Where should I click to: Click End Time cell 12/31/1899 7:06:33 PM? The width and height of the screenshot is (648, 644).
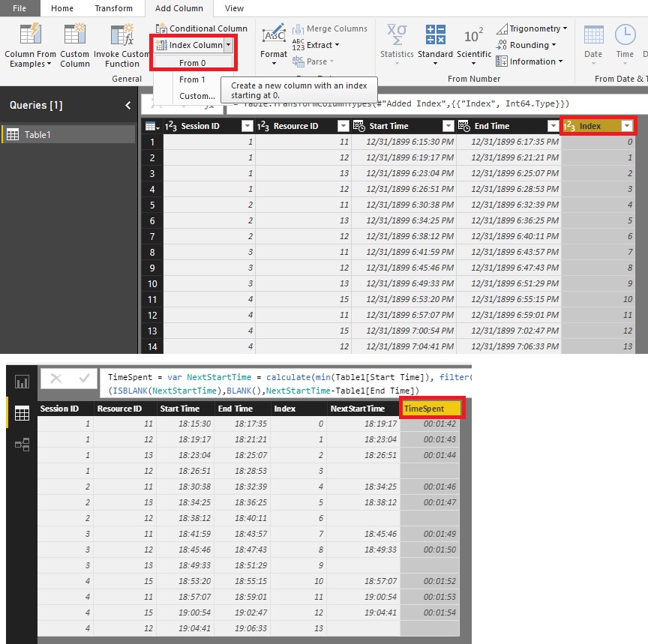(509, 346)
